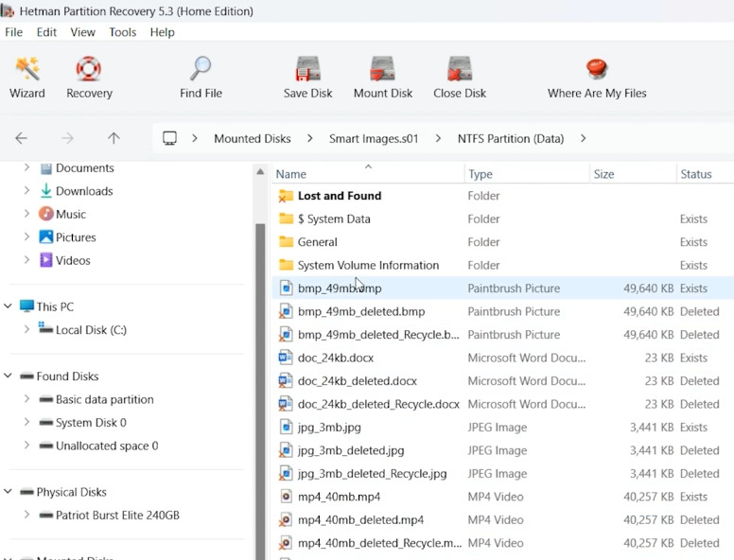Open the chevron after NTFS Partition (Data)
This screenshot has height=560, width=734.
pyautogui.click(x=583, y=138)
